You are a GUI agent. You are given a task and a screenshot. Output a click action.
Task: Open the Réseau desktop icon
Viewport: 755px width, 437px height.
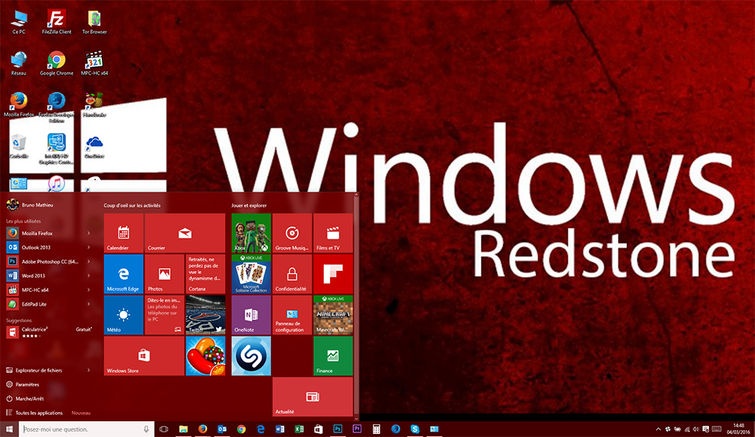19,63
